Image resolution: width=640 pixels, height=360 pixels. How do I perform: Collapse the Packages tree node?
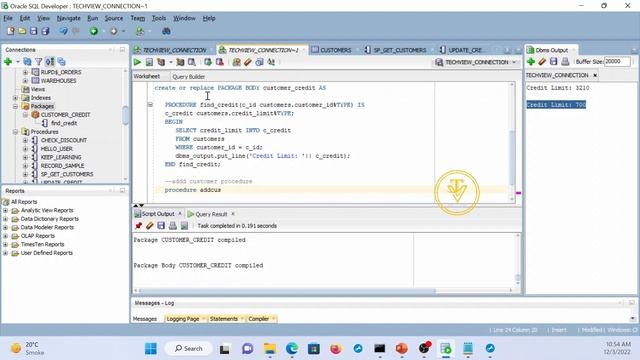coord(16,106)
